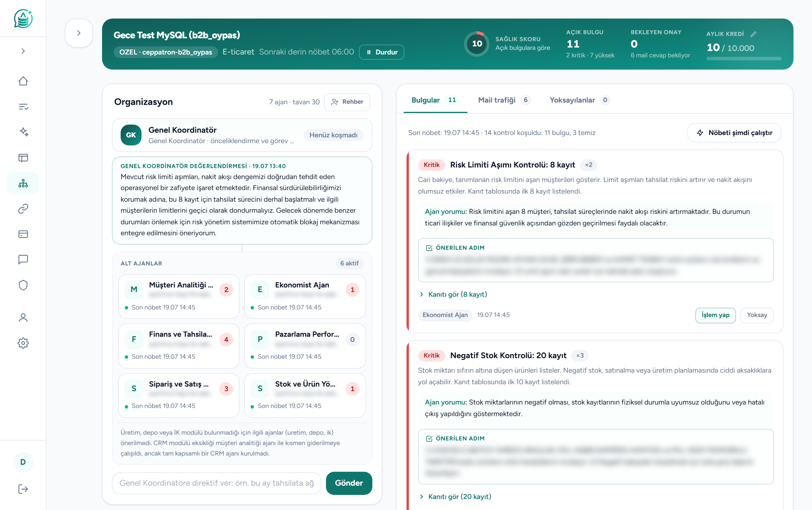This screenshot has width=812, height=510.
Task: Switch to the Mail trafiği tab
Action: coord(505,100)
